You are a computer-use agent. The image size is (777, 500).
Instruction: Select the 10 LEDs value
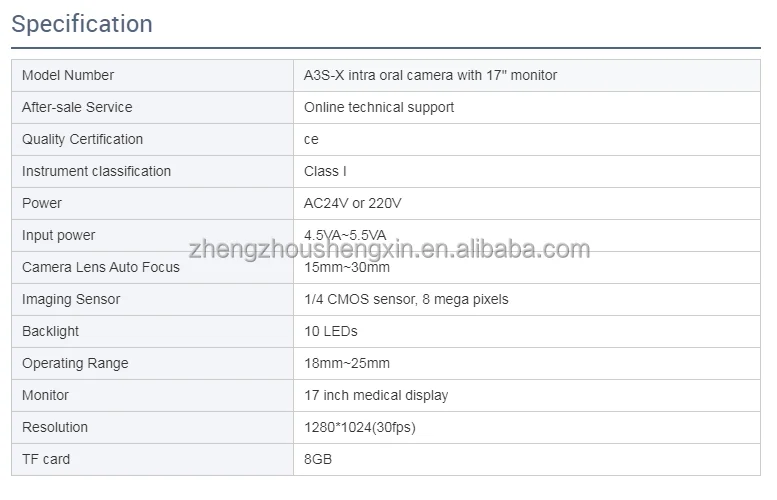point(330,331)
